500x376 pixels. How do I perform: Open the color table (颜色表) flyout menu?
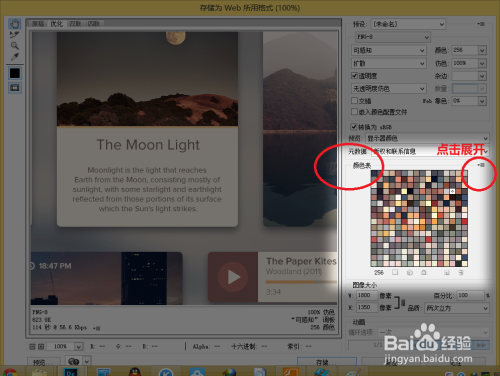tap(481, 165)
